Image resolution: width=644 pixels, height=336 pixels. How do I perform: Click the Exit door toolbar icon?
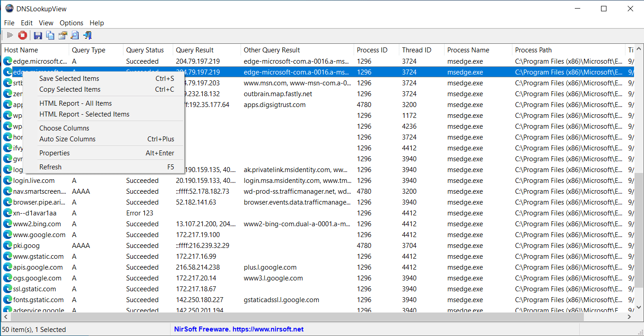[87, 35]
